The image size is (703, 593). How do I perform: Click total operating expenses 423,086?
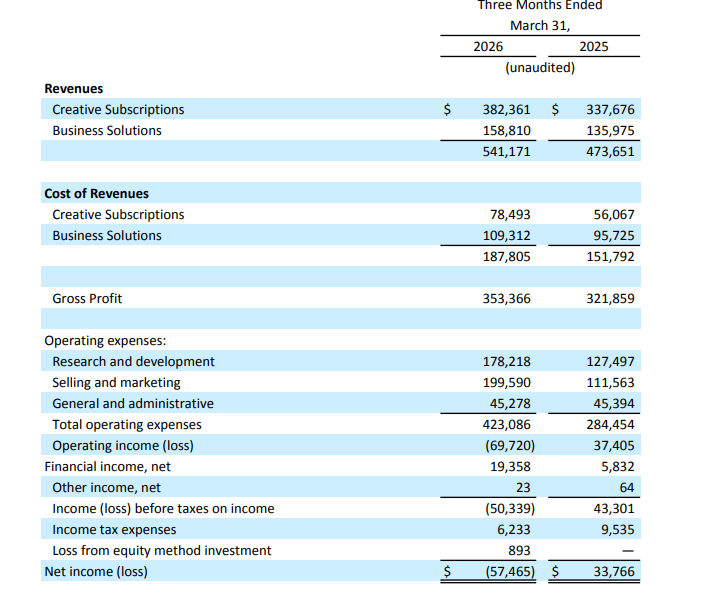506,425
